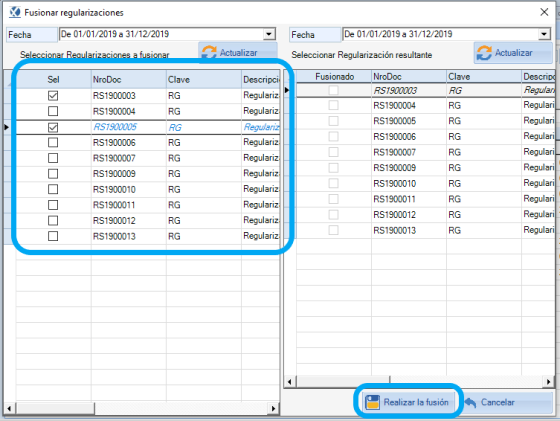Check the Sel box for RS1900011
Image resolution: width=560 pixels, height=421 pixels.
[x=53, y=205]
